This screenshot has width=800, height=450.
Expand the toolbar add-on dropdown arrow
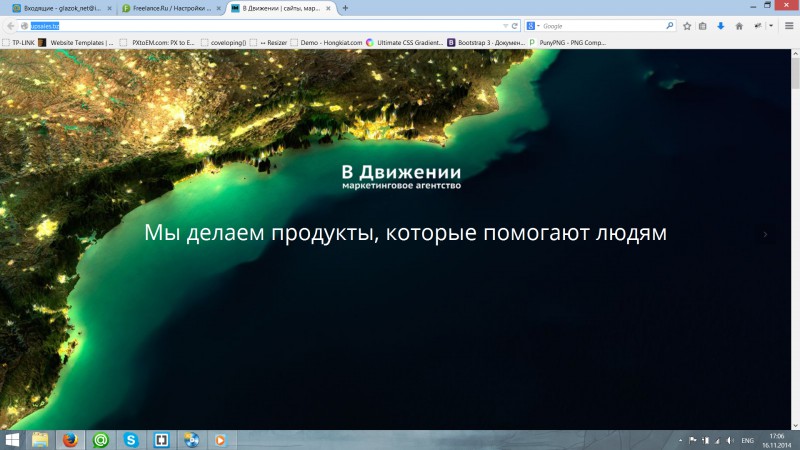click(x=771, y=26)
